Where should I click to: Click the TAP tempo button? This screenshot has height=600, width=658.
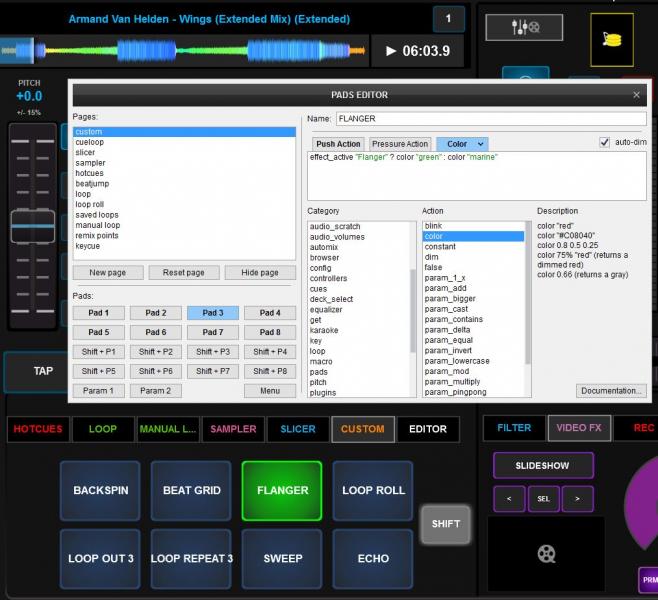tap(37, 371)
